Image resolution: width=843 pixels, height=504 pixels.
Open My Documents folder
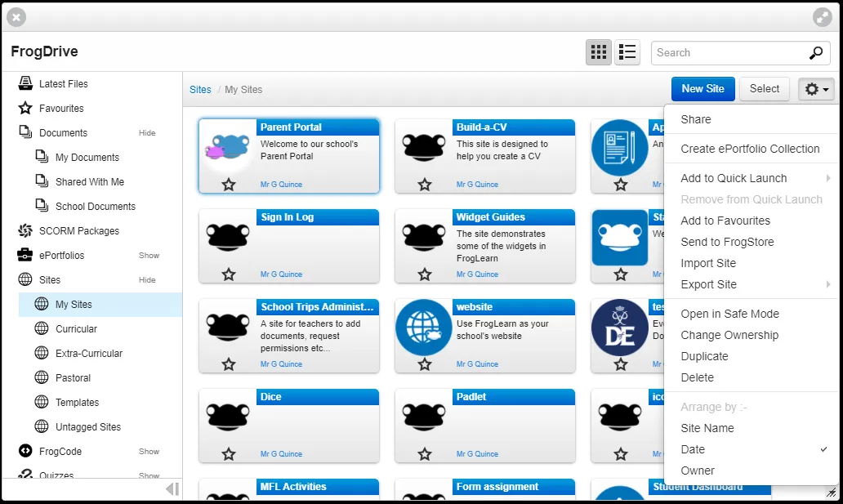[x=87, y=157]
